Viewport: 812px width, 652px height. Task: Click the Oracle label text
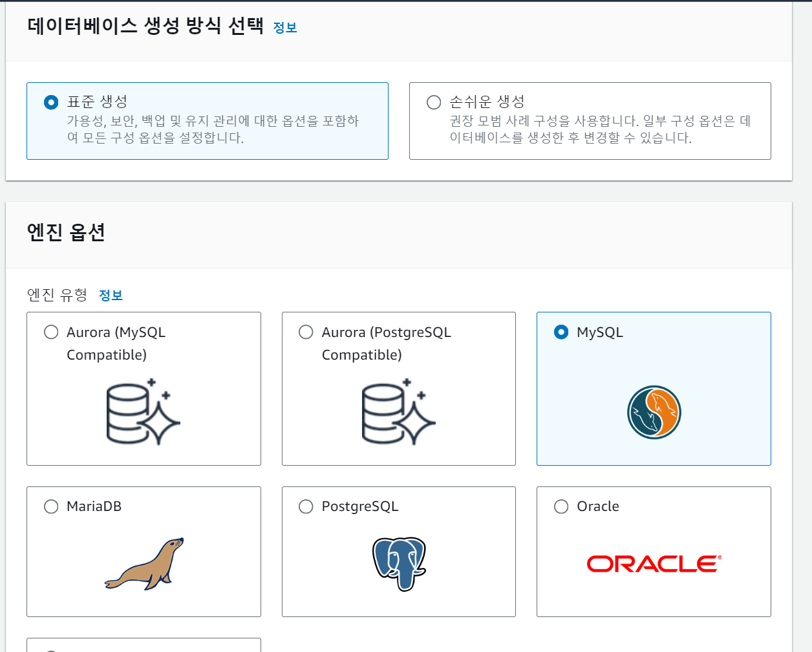(598, 506)
